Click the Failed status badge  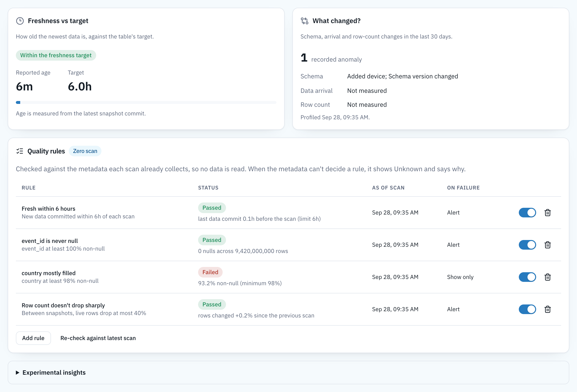210,272
